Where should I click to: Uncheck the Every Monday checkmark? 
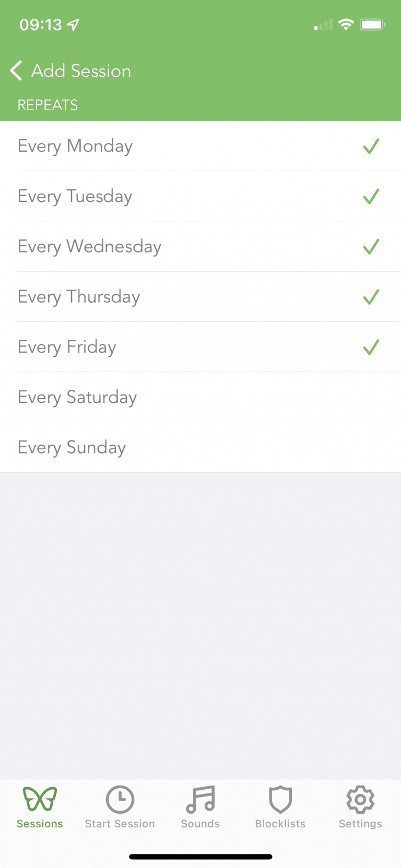(x=371, y=146)
